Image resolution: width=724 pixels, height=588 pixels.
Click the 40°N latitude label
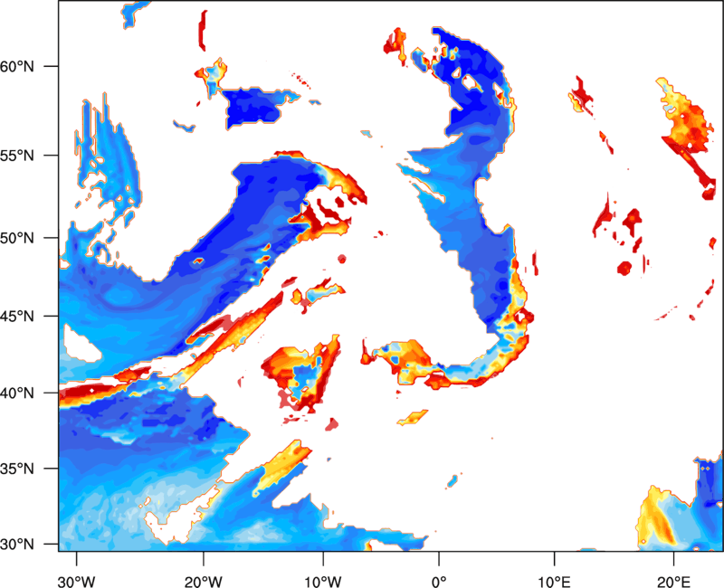(17, 393)
